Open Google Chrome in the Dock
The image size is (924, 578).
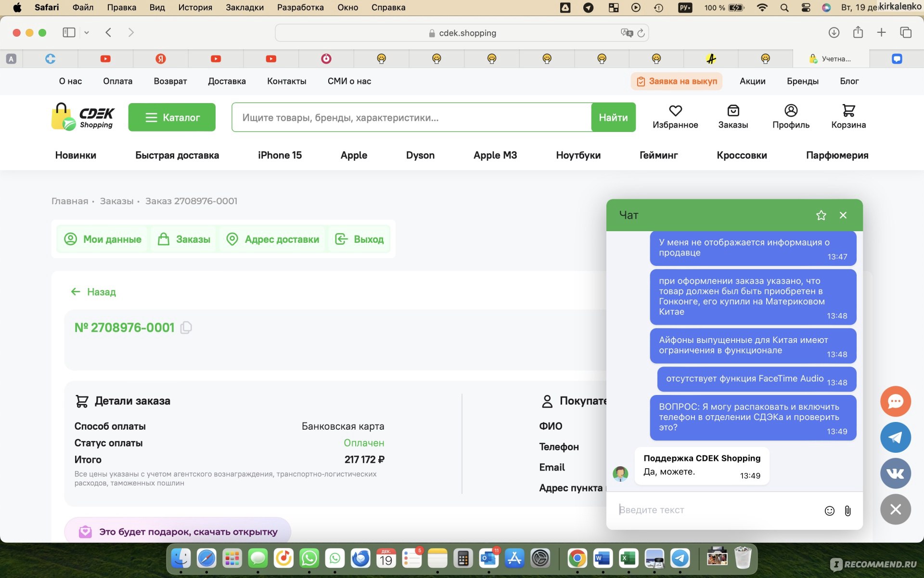[577, 558]
